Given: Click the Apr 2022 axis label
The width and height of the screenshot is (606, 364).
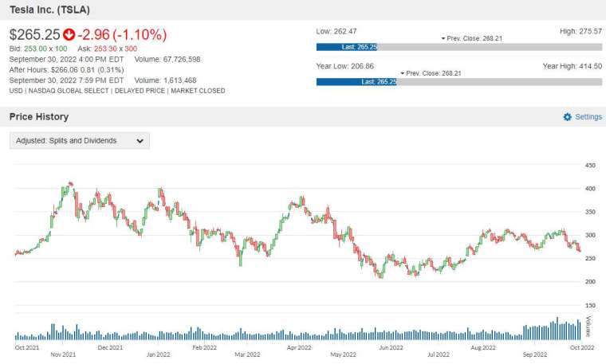Looking at the screenshot, I should click(299, 347).
